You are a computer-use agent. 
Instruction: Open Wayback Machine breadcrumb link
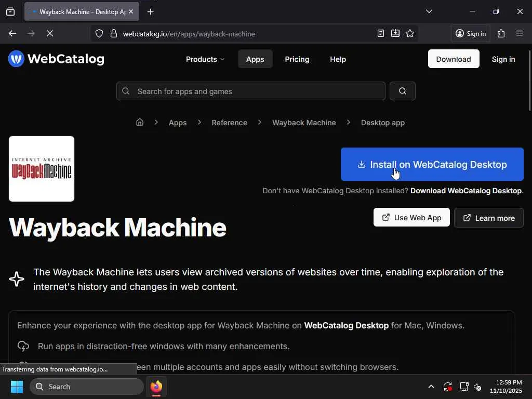304,123
